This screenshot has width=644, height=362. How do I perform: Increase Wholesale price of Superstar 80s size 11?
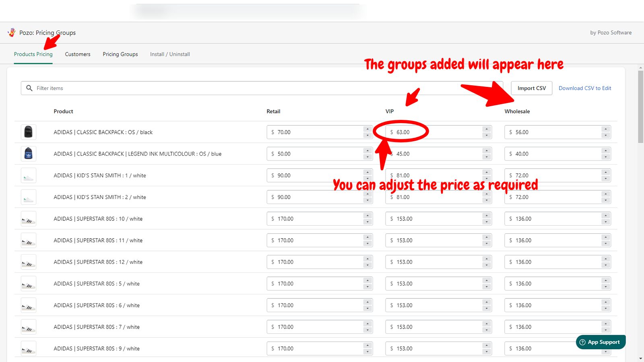coord(606,237)
